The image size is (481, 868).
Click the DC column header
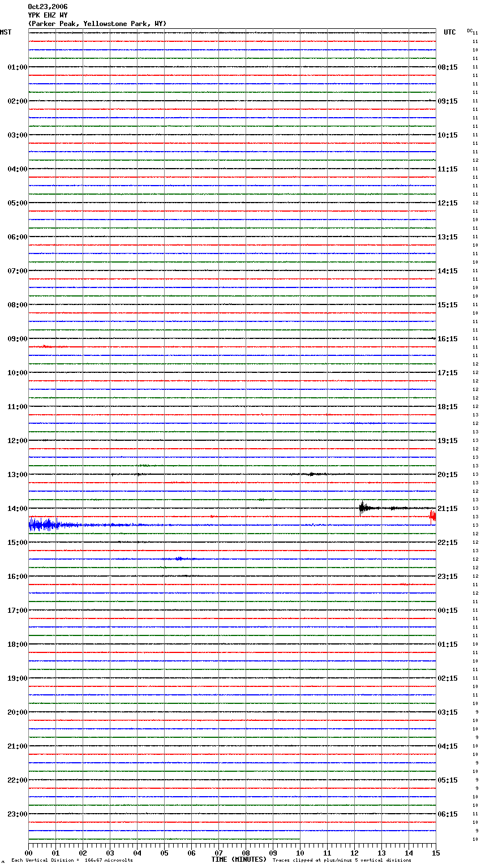click(470, 31)
